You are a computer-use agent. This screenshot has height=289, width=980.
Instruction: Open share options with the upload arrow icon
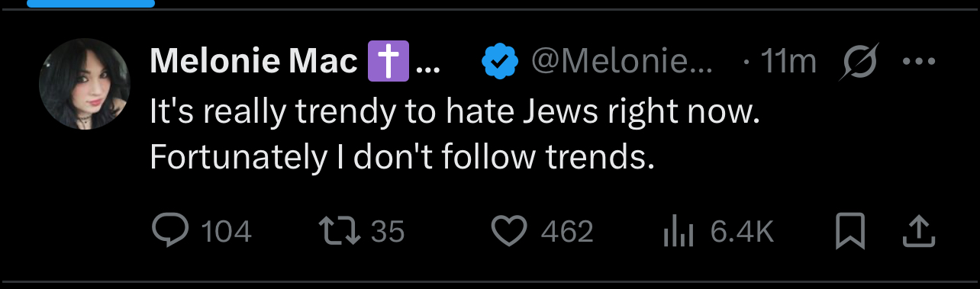click(x=918, y=231)
